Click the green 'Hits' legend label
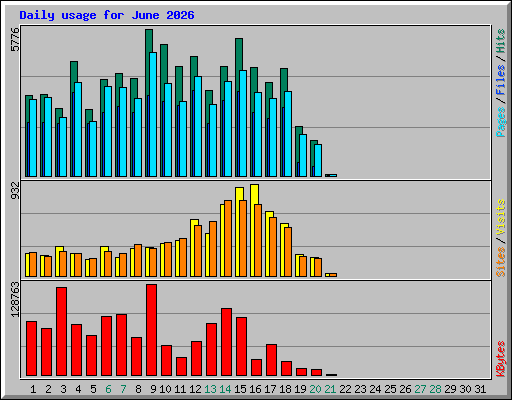 [501, 41]
